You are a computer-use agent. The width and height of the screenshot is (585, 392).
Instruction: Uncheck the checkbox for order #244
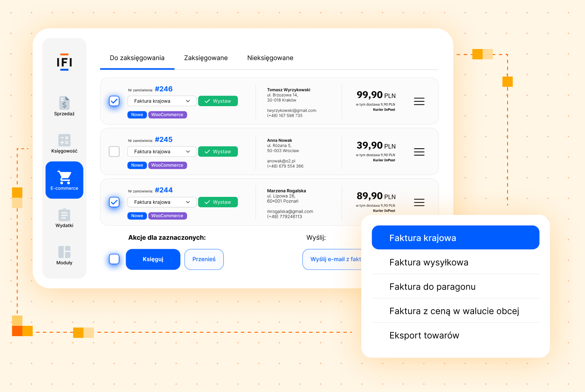pyautogui.click(x=114, y=202)
